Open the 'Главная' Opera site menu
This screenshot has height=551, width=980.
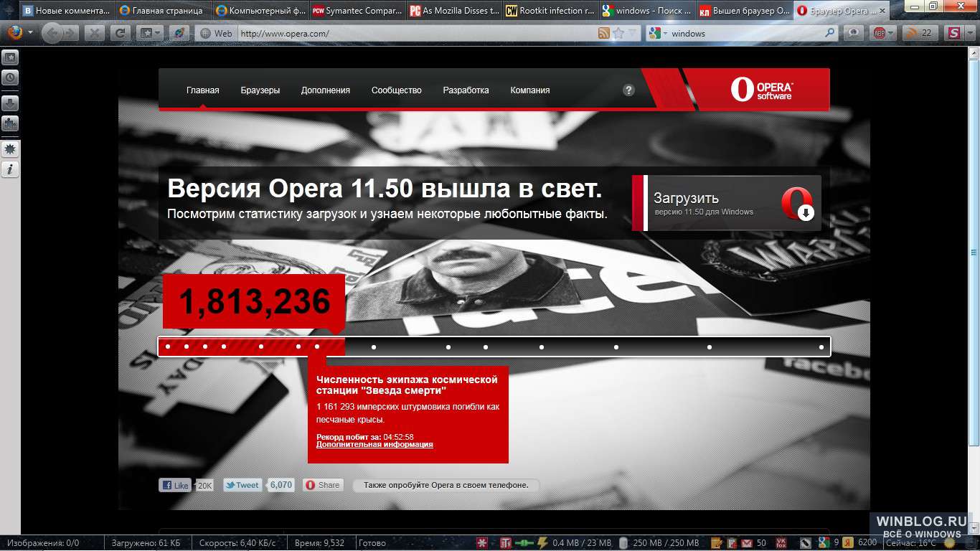[202, 90]
